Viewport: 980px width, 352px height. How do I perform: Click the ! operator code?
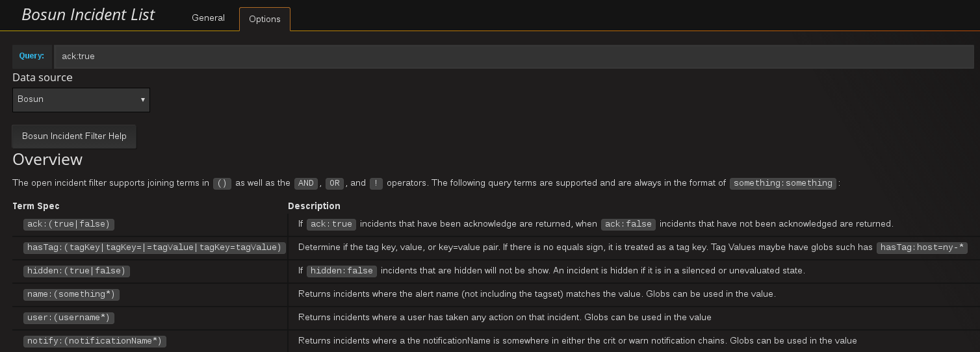click(376, 183)
